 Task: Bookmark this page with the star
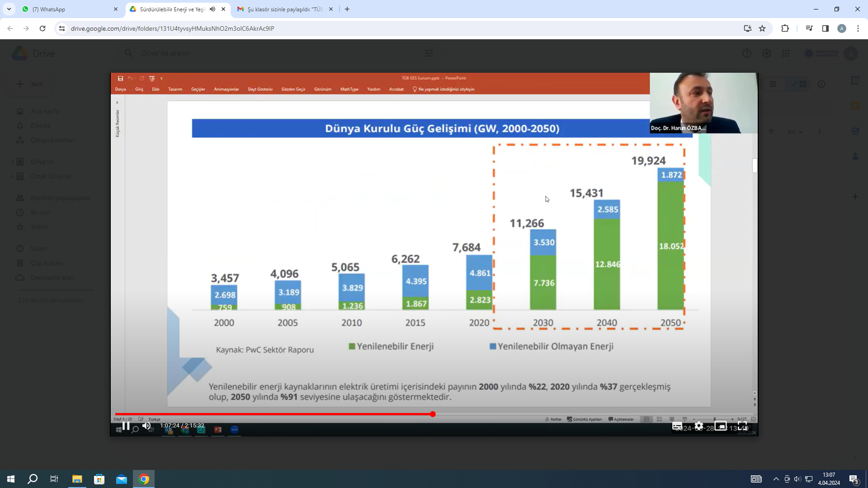click(x=762, y=28)
